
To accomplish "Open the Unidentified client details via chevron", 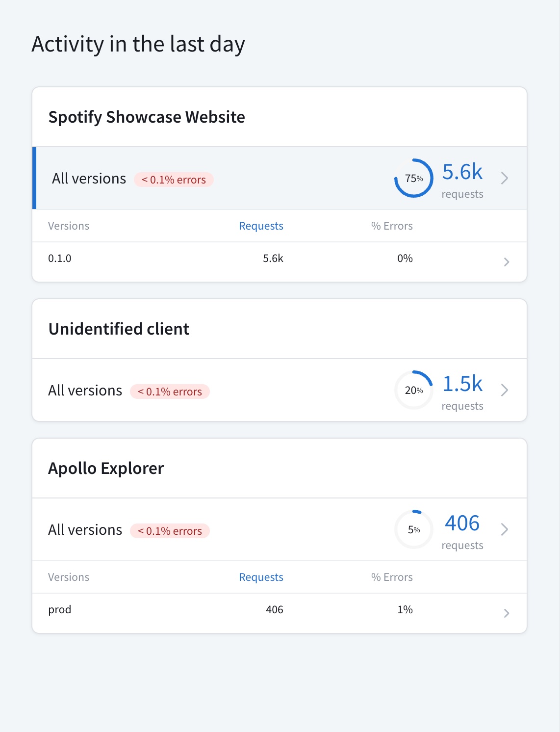I will coord(505,390).
